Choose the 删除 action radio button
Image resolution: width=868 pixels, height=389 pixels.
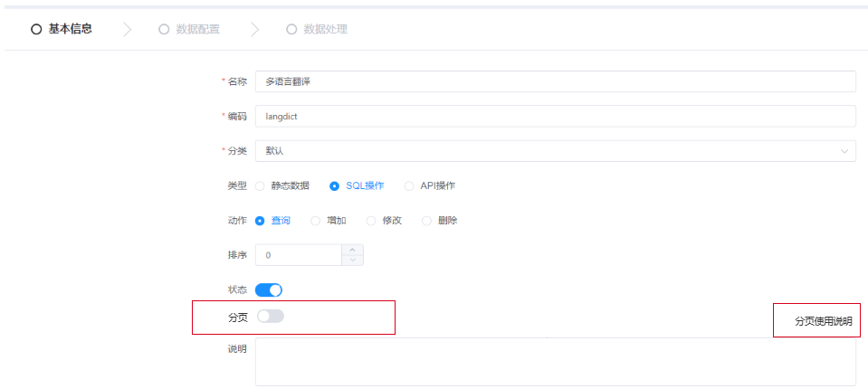click(x=427, y=221)
